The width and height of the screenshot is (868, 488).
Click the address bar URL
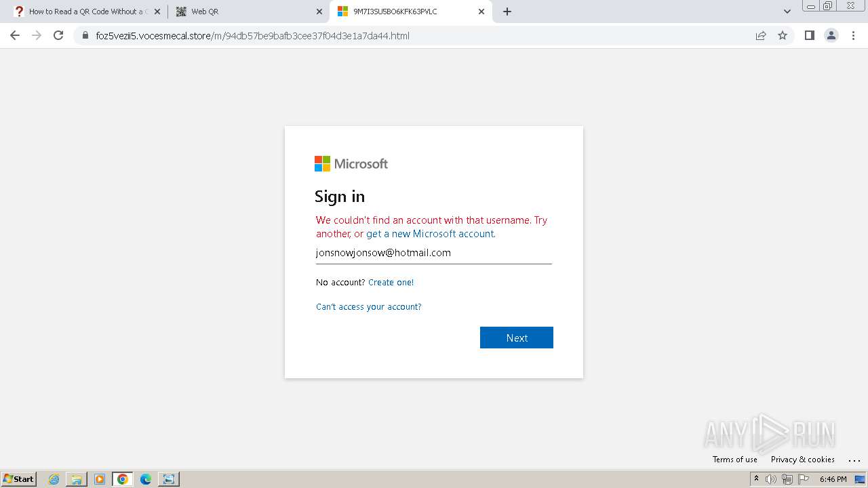point(252,36)
